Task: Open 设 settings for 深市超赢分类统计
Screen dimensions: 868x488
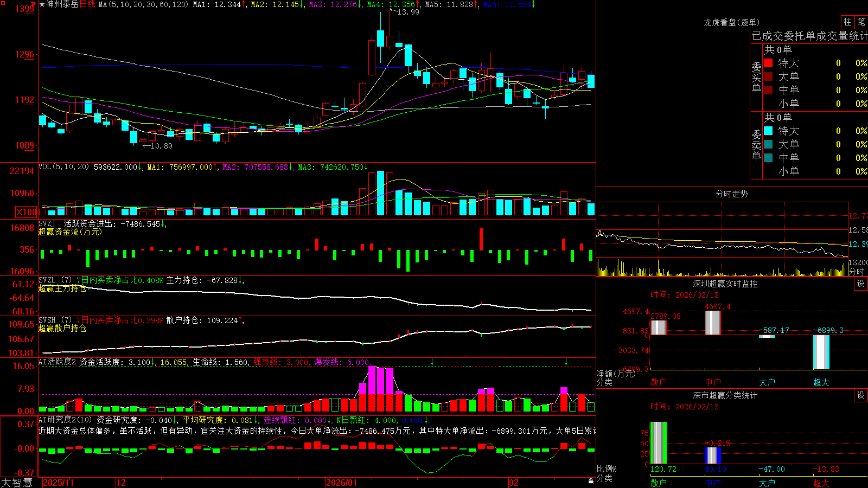Action: (x=861, y=395)
